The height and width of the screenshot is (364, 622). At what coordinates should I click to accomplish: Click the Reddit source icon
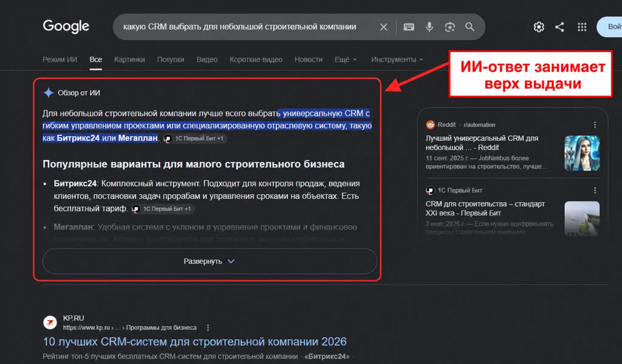coord(431,125)
